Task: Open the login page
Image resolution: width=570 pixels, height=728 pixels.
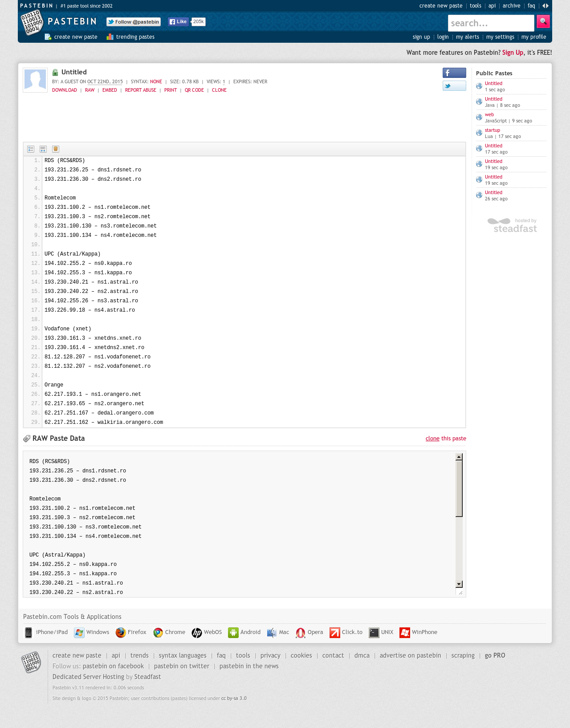Action: click(443, 37)
